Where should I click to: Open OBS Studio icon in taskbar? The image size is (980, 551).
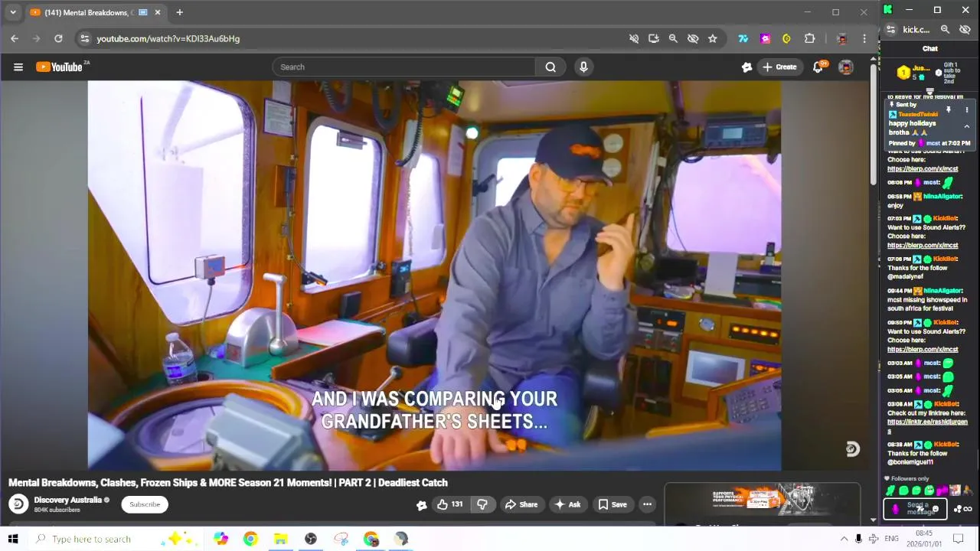[311, 539]
